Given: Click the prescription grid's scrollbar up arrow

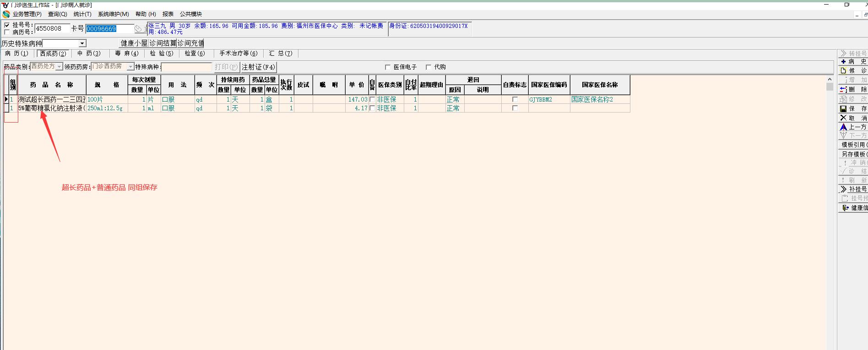Looking at the screenshot, I should coord(830,80).
